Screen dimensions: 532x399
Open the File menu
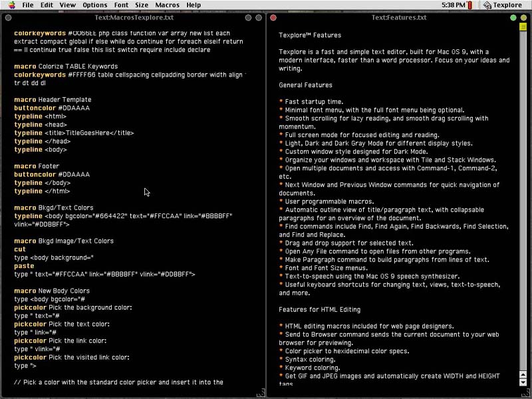pyautogui.click(x=28, y=5)
